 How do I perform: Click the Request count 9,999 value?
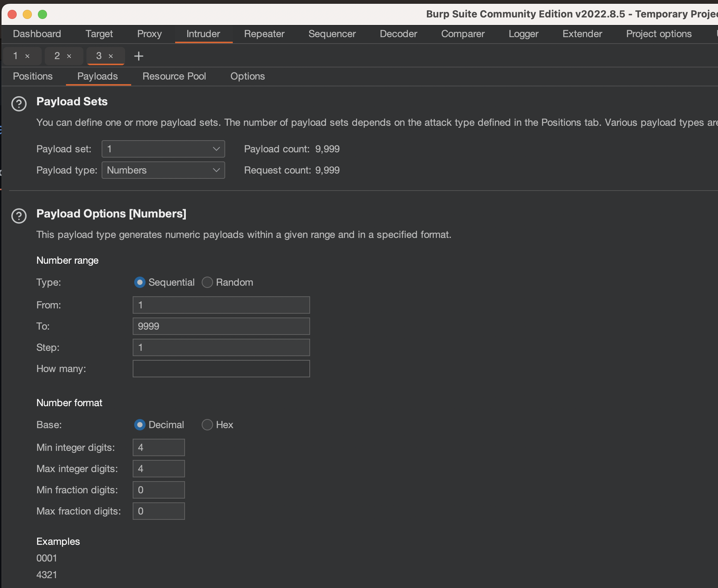(x=328, y=170)
